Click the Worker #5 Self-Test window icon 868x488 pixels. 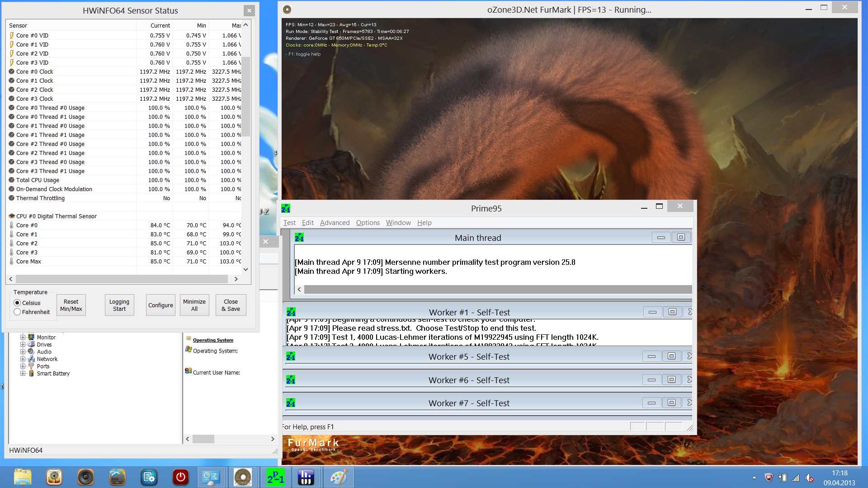[291, 357]
